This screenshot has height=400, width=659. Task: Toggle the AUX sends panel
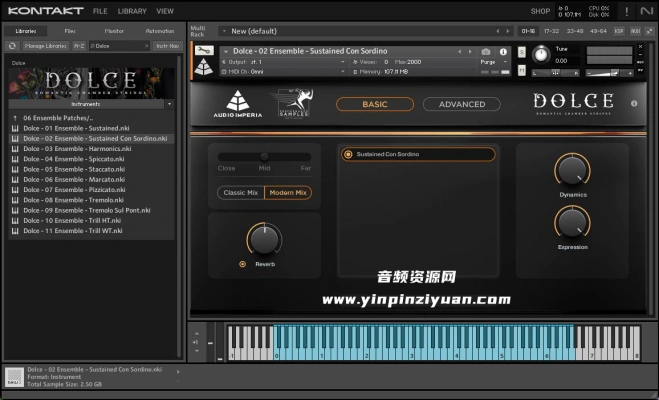click(x=635, y=31)
